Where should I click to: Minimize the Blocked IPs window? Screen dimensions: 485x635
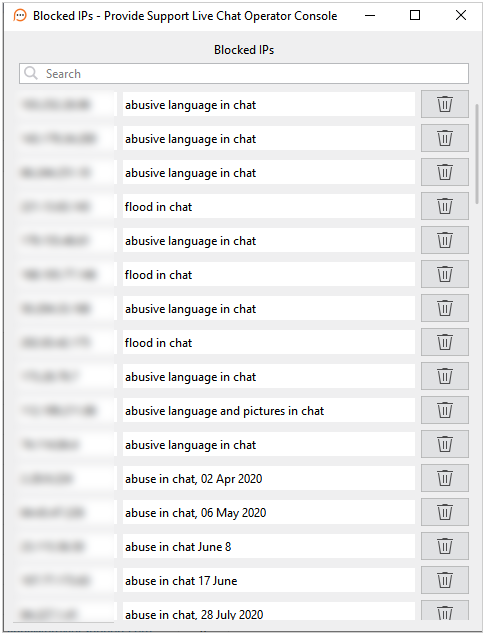[x=370, y=15]
